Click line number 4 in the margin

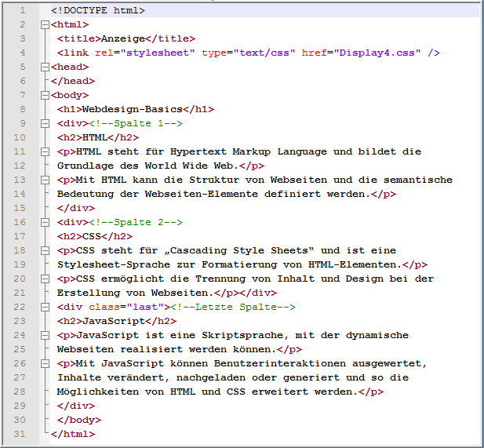pos(23,53)
